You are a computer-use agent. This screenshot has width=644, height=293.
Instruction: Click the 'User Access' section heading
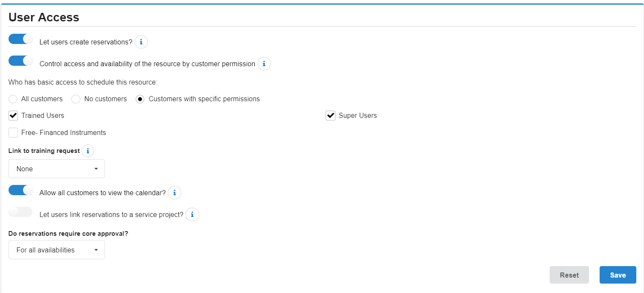point(44,17)
